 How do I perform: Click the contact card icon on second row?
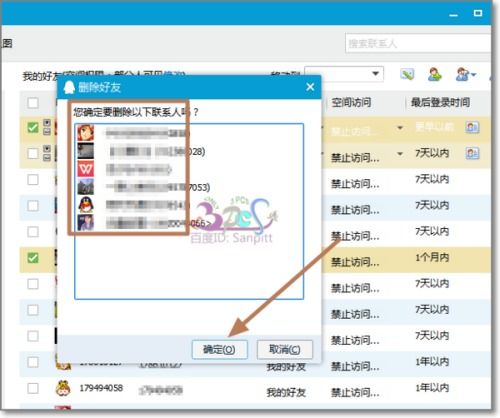(x=472, y=153)
